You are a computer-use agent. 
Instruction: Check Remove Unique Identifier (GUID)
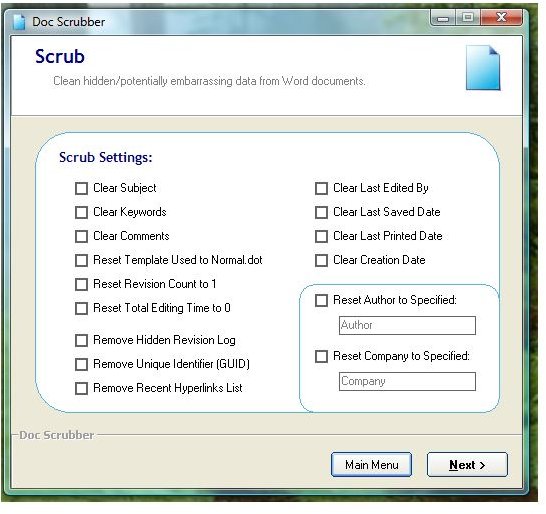tap(81, 365)
